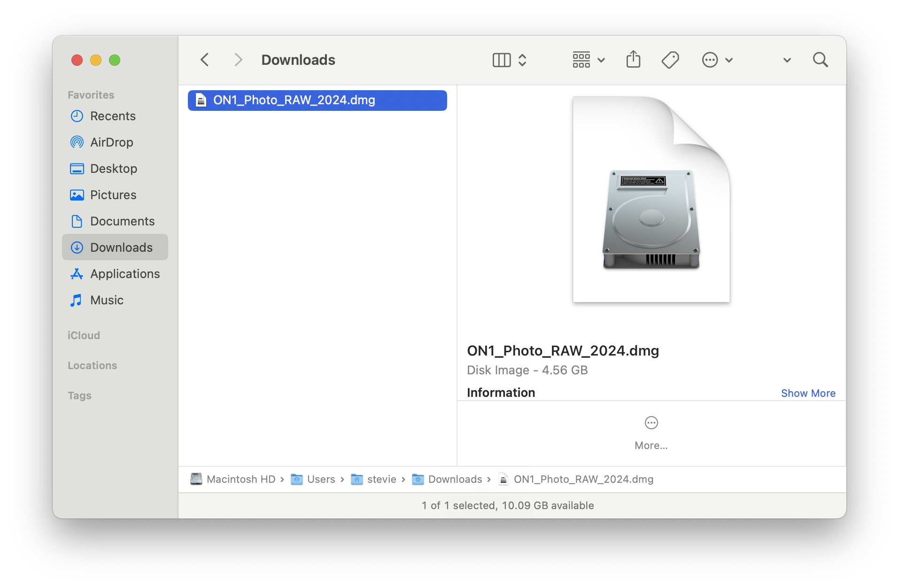Click the Applications A-shaped icon
The image size is (899, 588).
tap(77, 274)
